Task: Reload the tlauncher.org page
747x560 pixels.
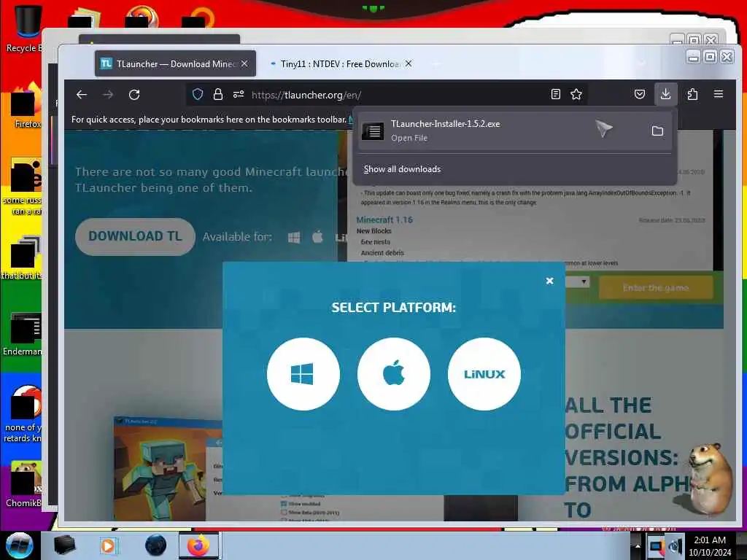Action: pos(134,94)
